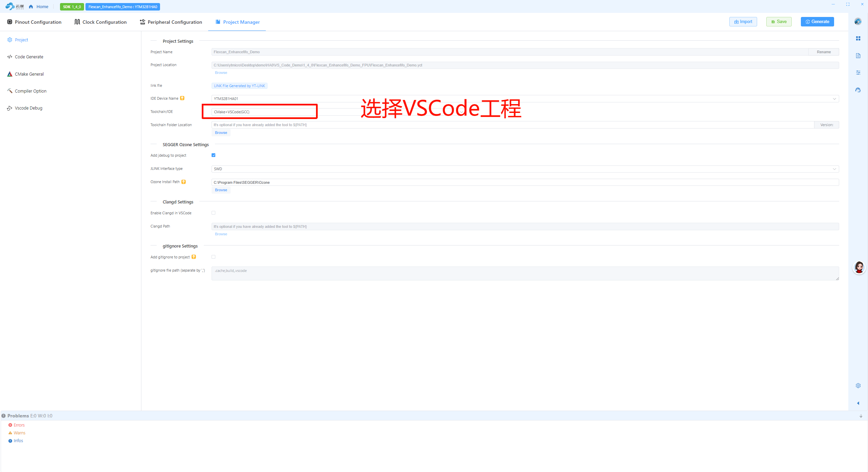Enable Clangd in VSCode

pyautogui.click(x=213, y=213)
